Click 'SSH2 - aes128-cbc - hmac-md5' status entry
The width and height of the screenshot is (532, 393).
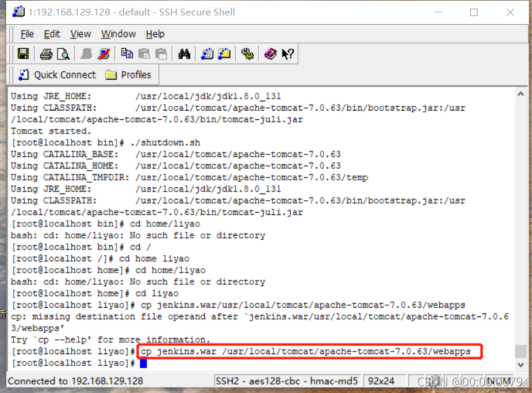(286, 381)
